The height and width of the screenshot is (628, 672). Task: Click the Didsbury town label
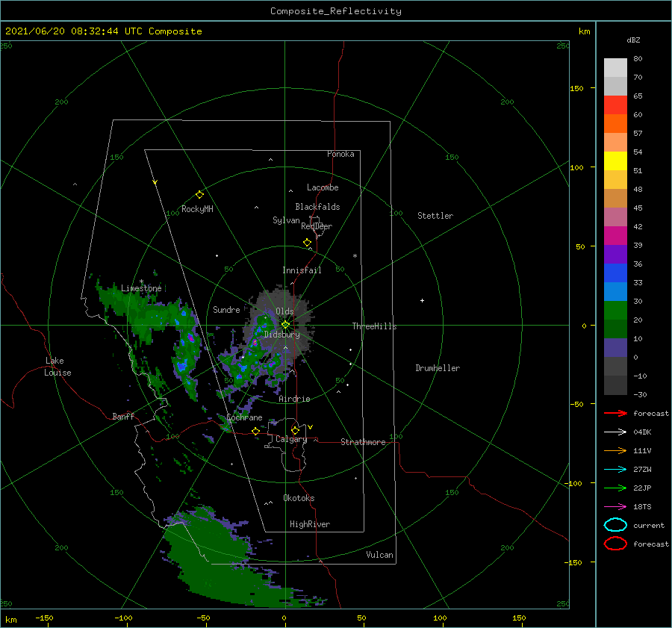point(281,335)
